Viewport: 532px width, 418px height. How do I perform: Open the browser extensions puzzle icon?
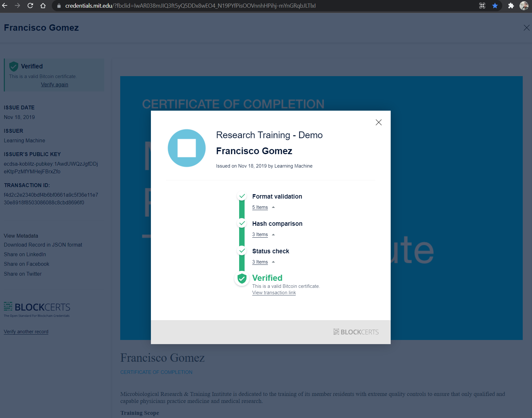[x=511, y=6]
